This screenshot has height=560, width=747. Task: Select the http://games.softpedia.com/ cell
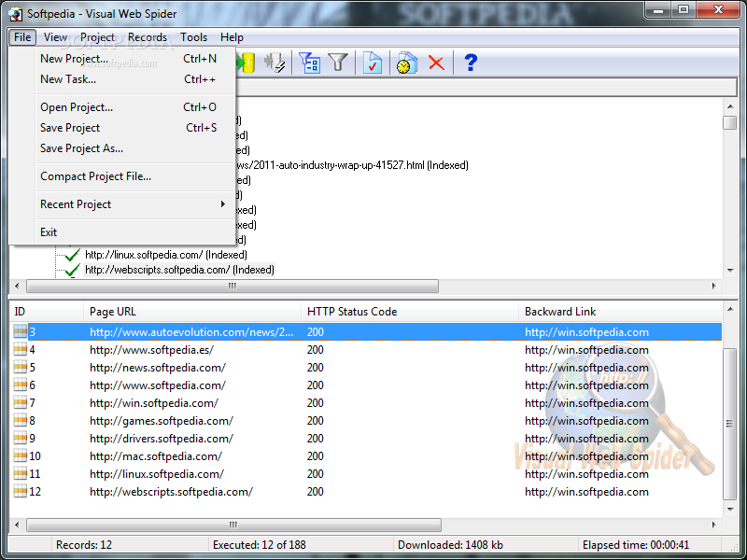tap(161, 421)
